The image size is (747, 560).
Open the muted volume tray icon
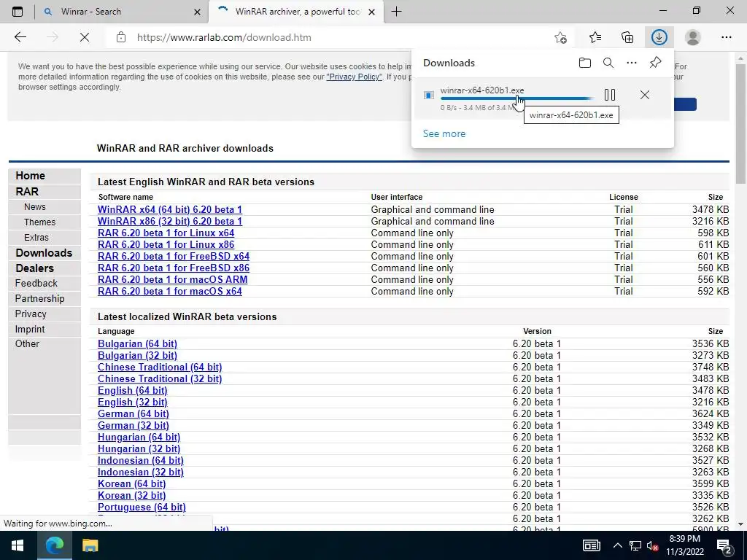click(653, 545)
